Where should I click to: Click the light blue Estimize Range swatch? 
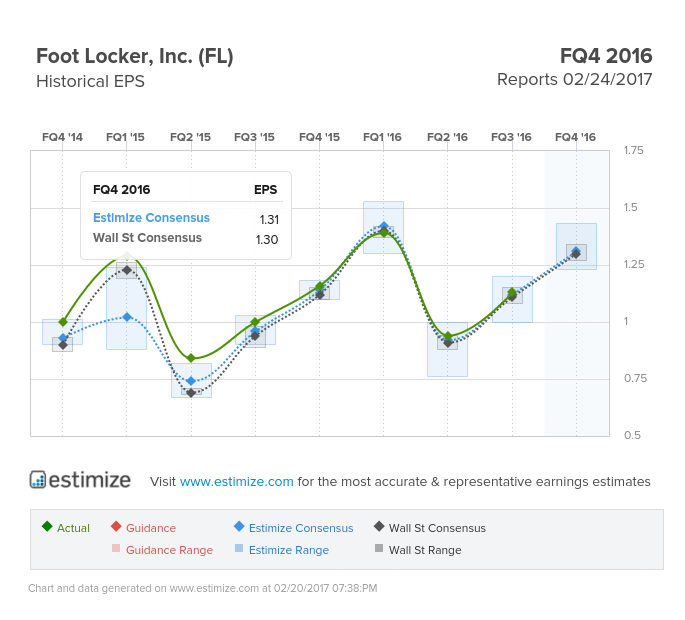tap(239, 548)
